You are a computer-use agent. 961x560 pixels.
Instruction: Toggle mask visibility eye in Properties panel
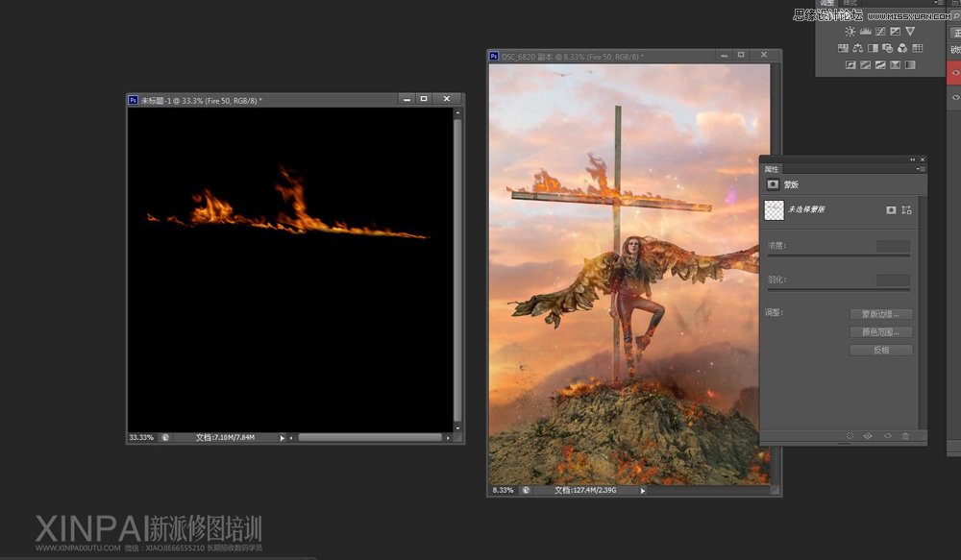(x=887, y=436)
